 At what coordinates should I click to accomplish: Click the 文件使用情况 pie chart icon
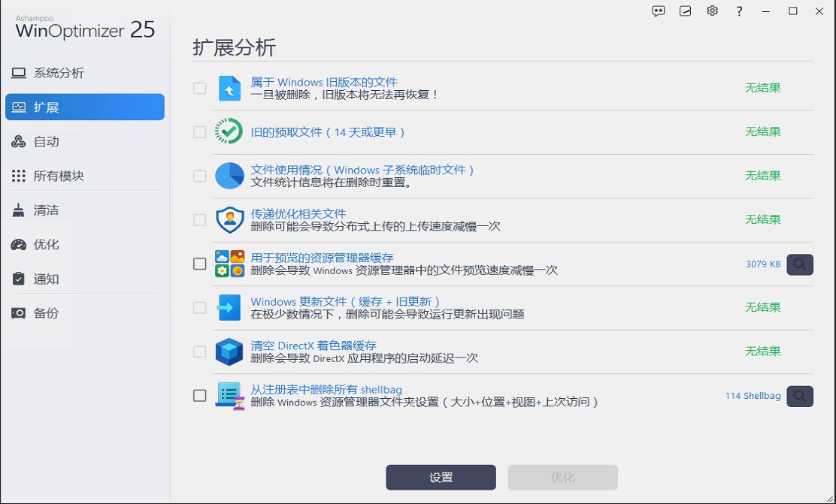click(x=229, y=176)
